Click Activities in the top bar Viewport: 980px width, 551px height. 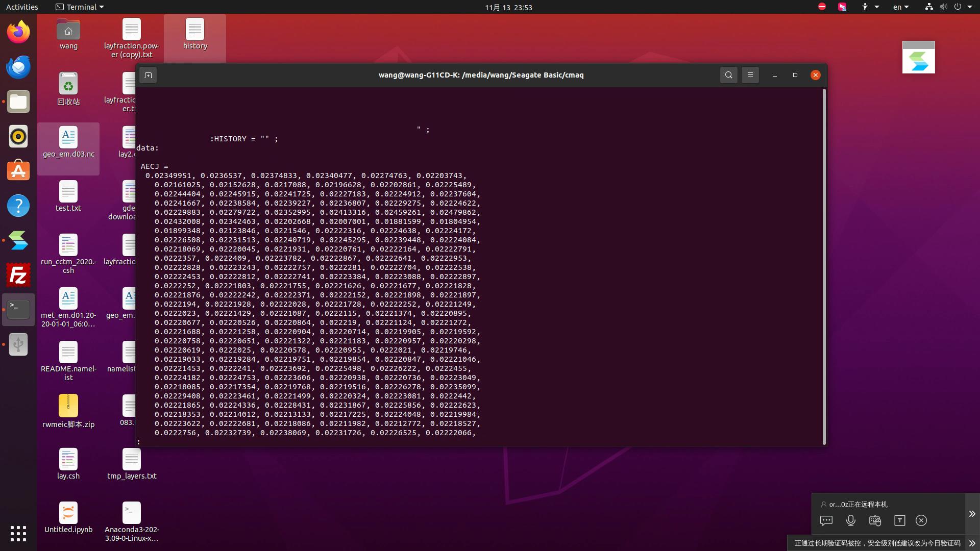[22, 7]
